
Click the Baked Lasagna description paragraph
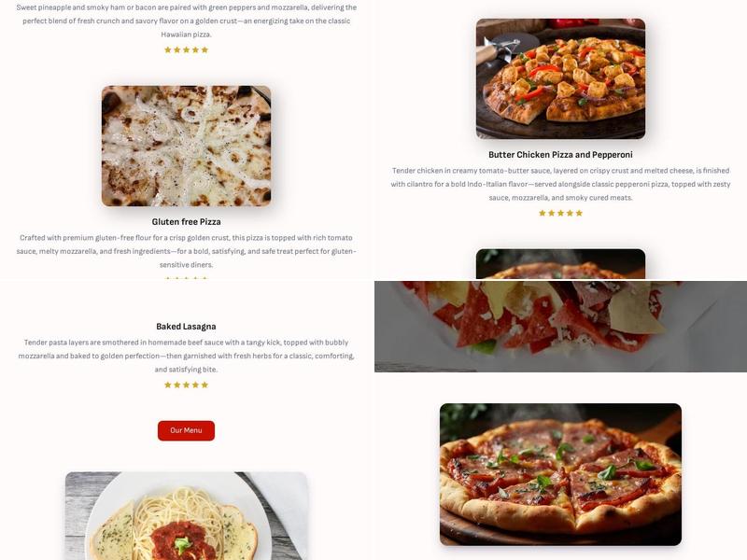click(186, 356)
